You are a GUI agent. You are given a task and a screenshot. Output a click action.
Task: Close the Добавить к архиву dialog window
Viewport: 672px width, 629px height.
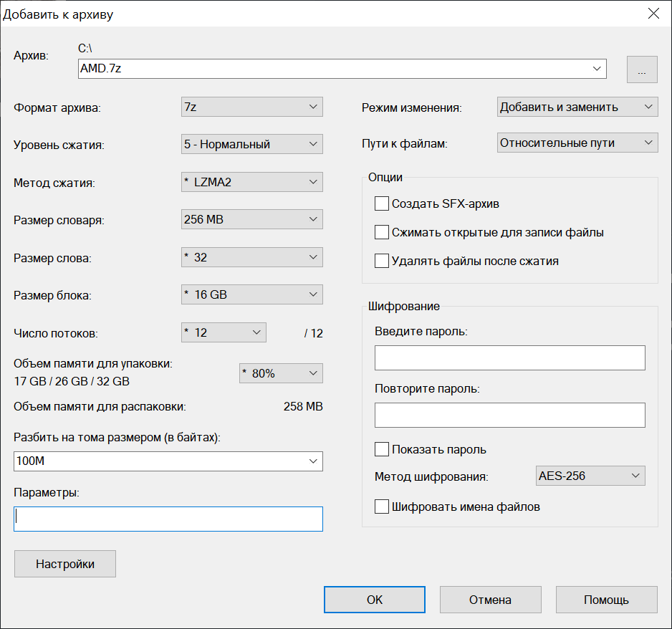click(653, 14)
